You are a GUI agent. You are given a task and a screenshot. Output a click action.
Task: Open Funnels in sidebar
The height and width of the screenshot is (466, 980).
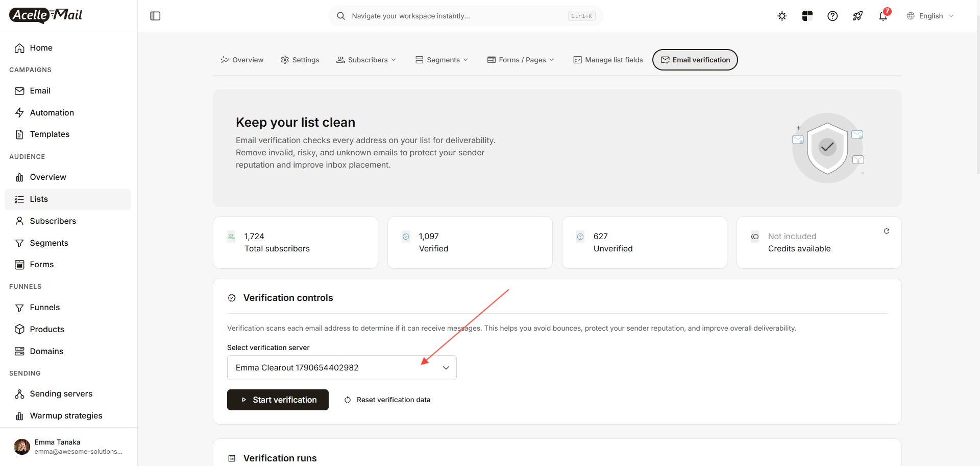pyautogui.click(x=67, y=307)
